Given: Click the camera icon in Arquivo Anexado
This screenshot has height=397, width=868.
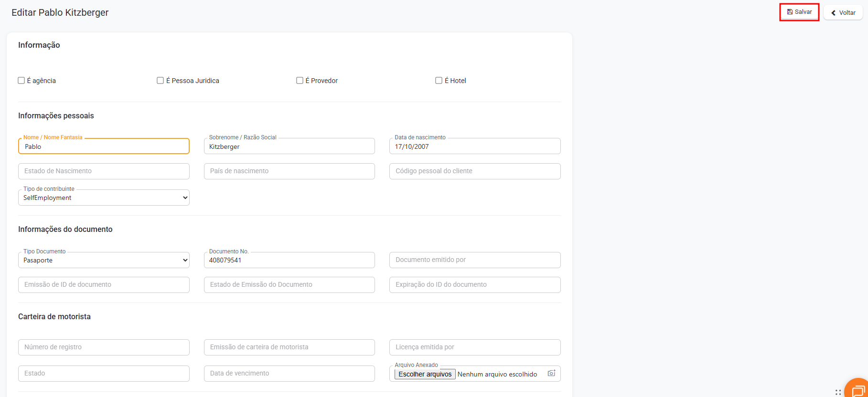Looking at the screenshot, I should (x=551, y=373).
